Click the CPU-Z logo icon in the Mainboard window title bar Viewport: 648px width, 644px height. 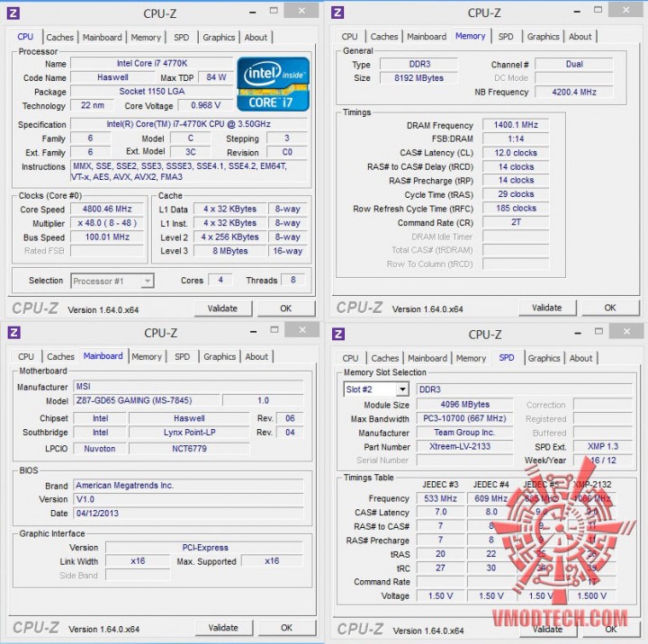coord(13,333)
